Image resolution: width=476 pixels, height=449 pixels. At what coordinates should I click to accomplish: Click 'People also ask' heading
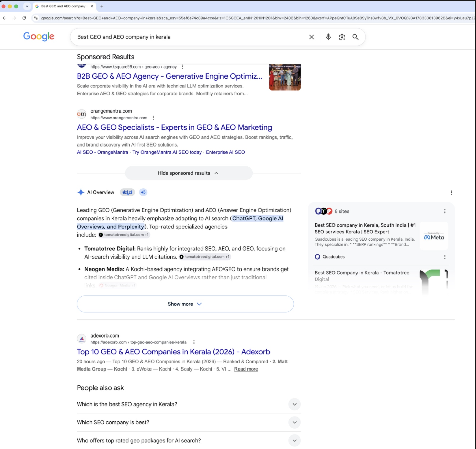coord(100,388)
